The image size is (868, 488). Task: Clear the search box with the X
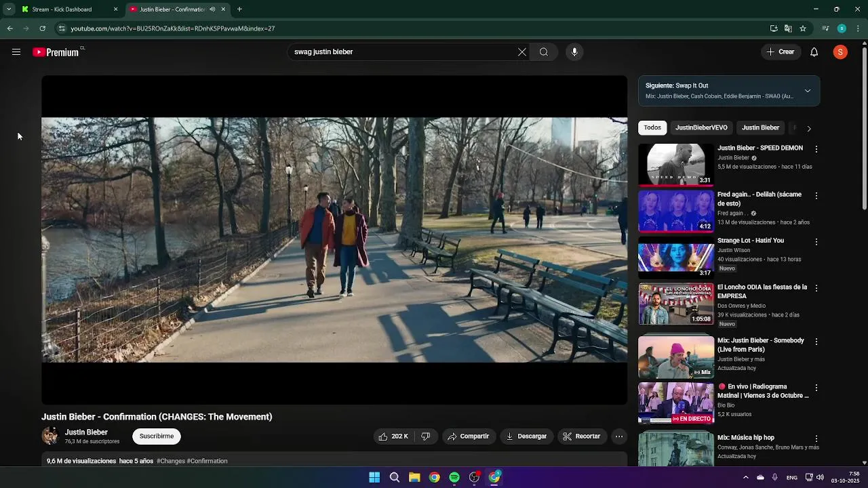[x=522, y=52]
